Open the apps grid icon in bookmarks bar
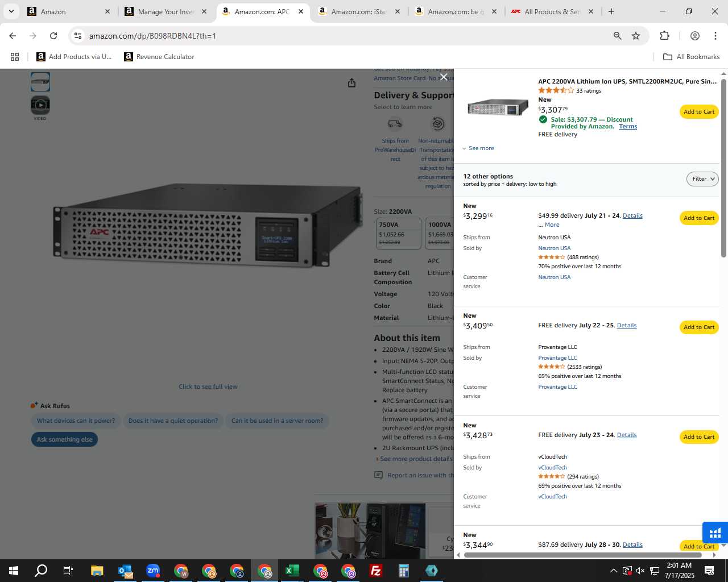728x582 pixels. 15,57
